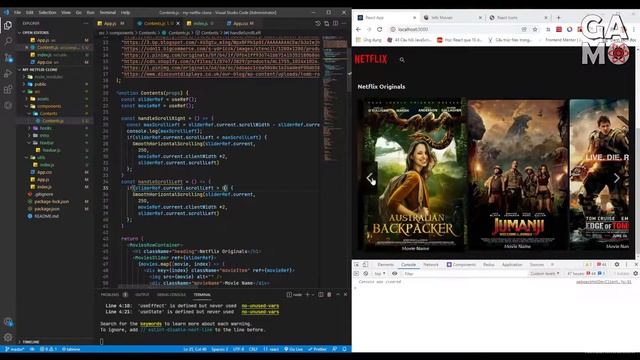Open Source Control view in activity bar

8,58
